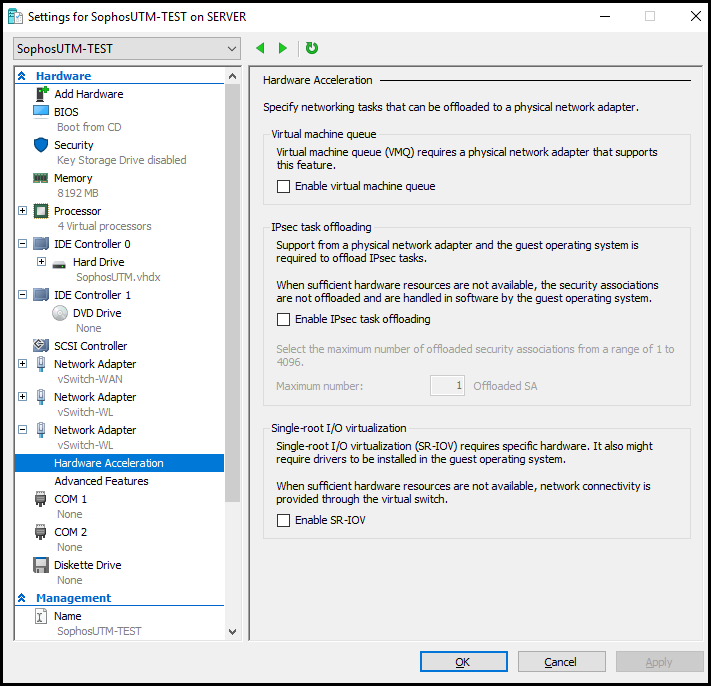
Task: Click the hardware list scrollbar down arrow
Action: [233, 632]
